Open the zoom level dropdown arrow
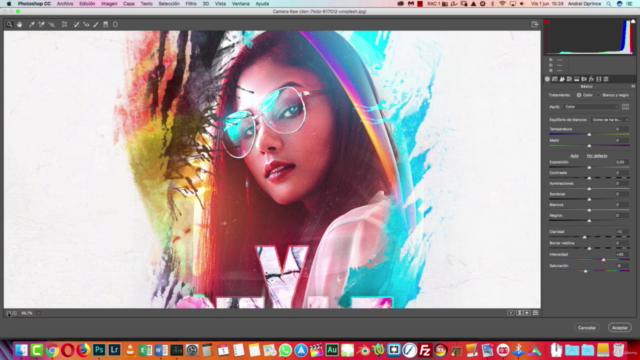 [39, 313]
